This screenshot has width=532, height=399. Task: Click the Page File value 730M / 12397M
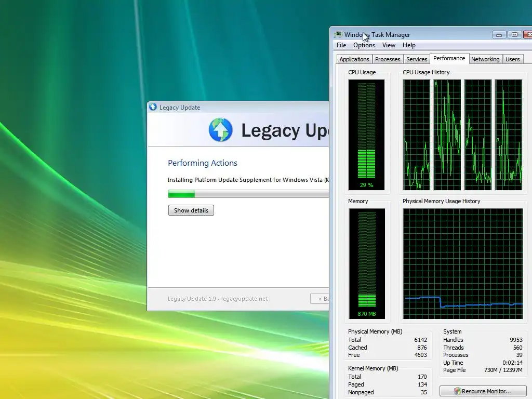(503, 370)
